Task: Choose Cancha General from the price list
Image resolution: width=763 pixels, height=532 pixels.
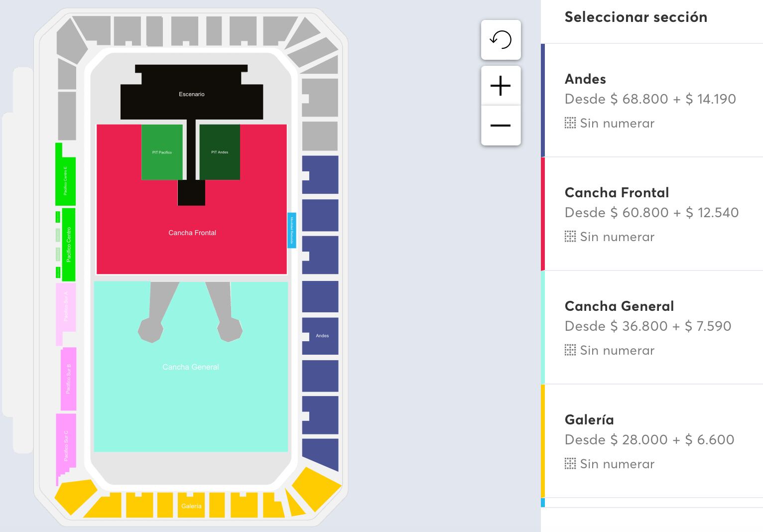Action: (647, 327)
